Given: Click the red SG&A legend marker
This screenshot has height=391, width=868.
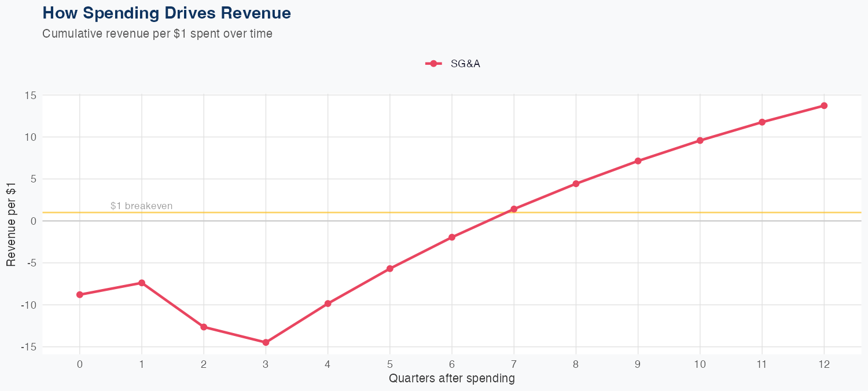Looking at the screenshot, I should coord(433,64).
